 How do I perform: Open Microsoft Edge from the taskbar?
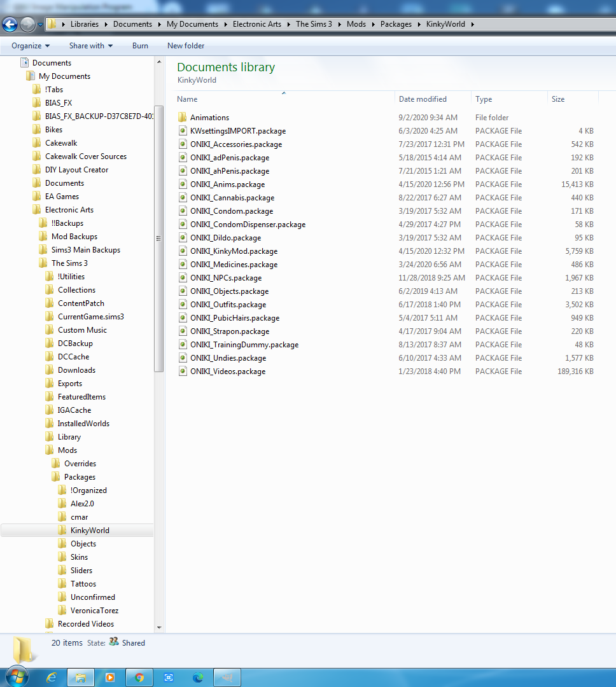click(198, 677)
